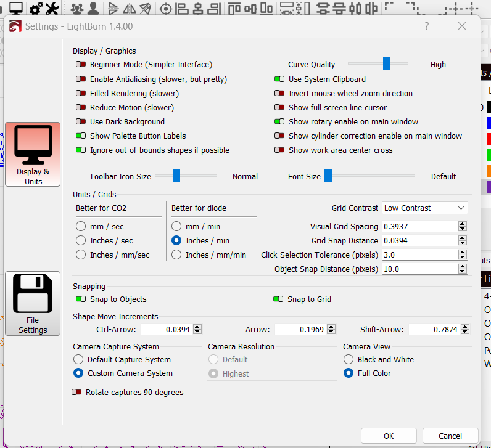Toggle Ignore out-of-bounds shapes if possible
Screen dimensions: 491x448
tap(81, 150)
